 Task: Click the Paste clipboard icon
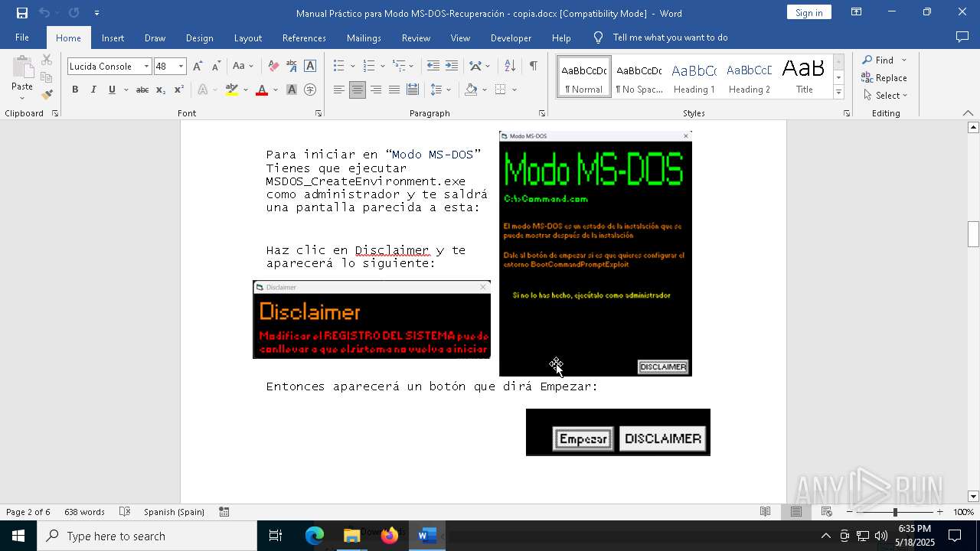(22, 67)
